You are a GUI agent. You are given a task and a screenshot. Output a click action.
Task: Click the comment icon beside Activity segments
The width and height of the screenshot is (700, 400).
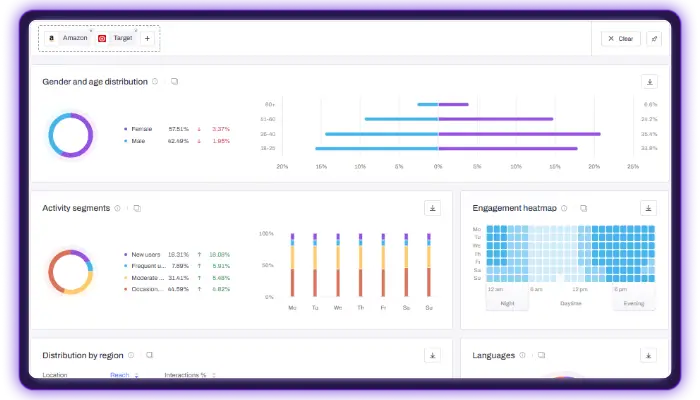(137, 208)
